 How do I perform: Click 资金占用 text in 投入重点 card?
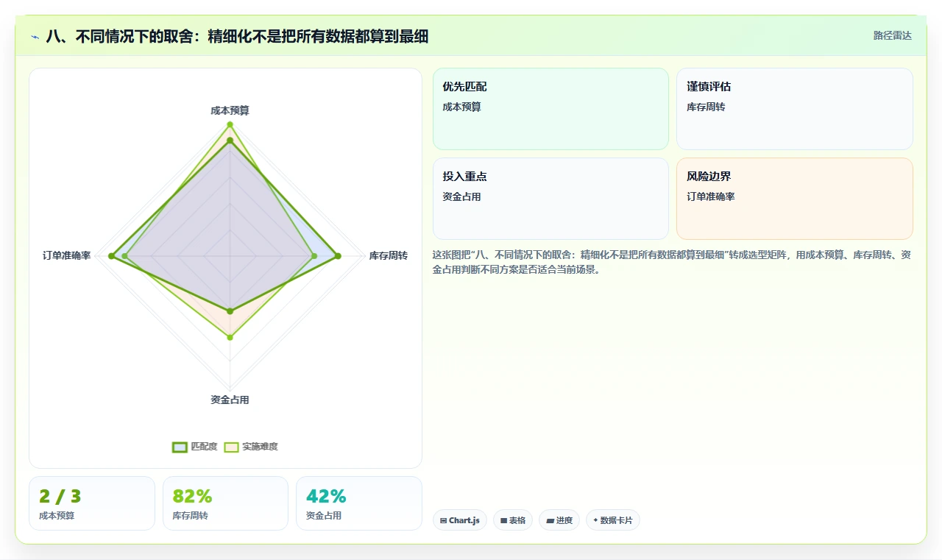tap(461, 196)
